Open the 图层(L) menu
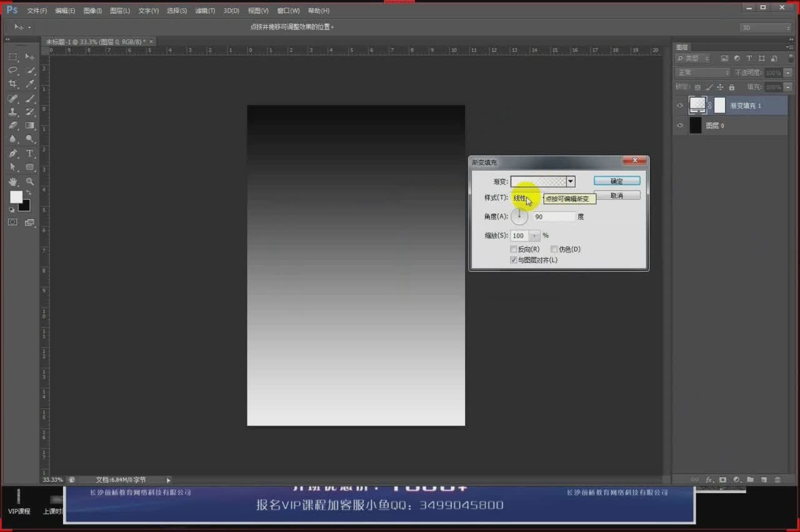Screen dimensions: 800x532 [x=120, y=11]
